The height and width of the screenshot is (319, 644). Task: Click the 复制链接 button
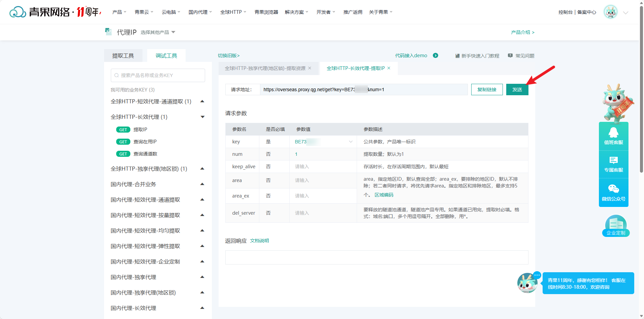[x=487, y=90]
